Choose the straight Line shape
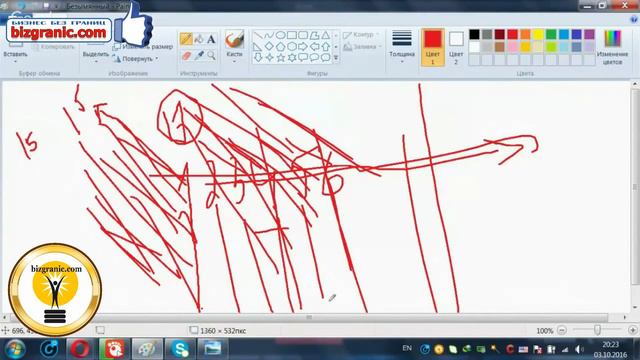 [x=258, y=36]
